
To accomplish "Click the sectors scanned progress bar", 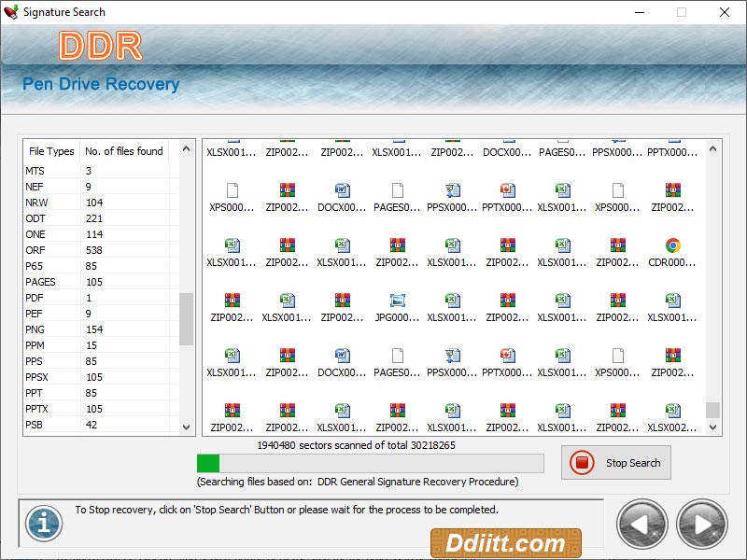I will tap(369, 463).
